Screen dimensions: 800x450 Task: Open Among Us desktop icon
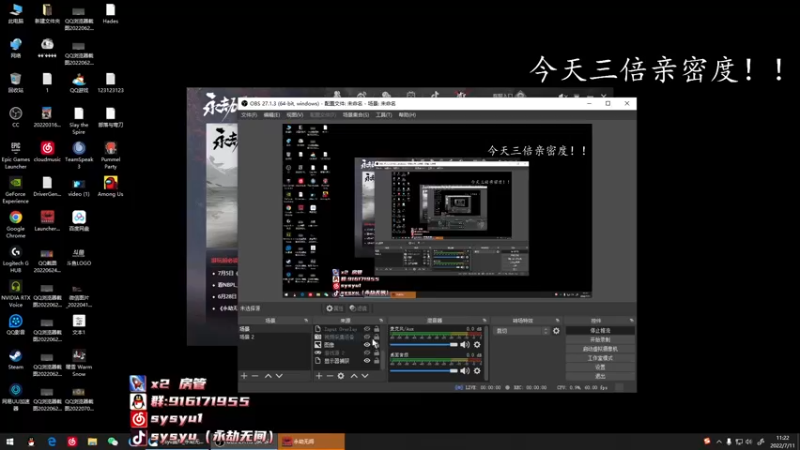tap(110, 186)
